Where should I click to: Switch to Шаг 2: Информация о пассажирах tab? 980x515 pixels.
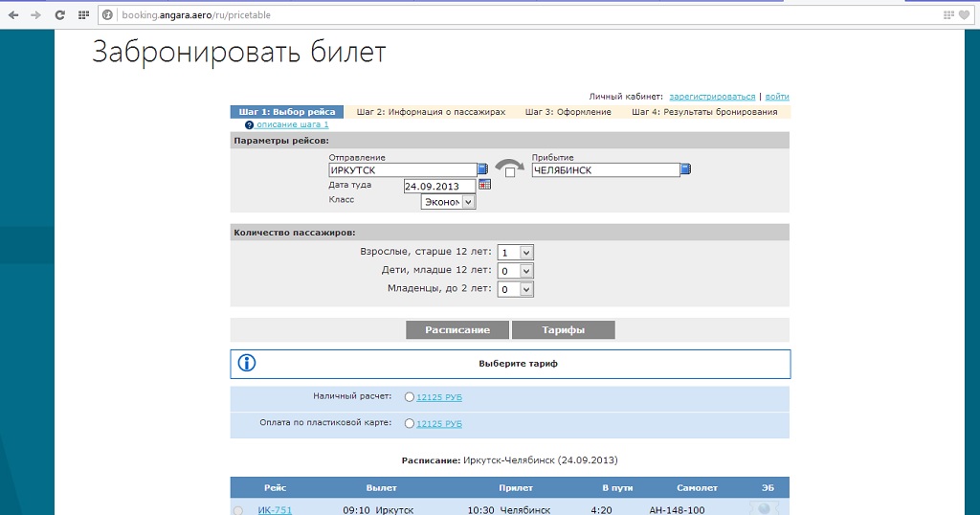click(431, 112)
